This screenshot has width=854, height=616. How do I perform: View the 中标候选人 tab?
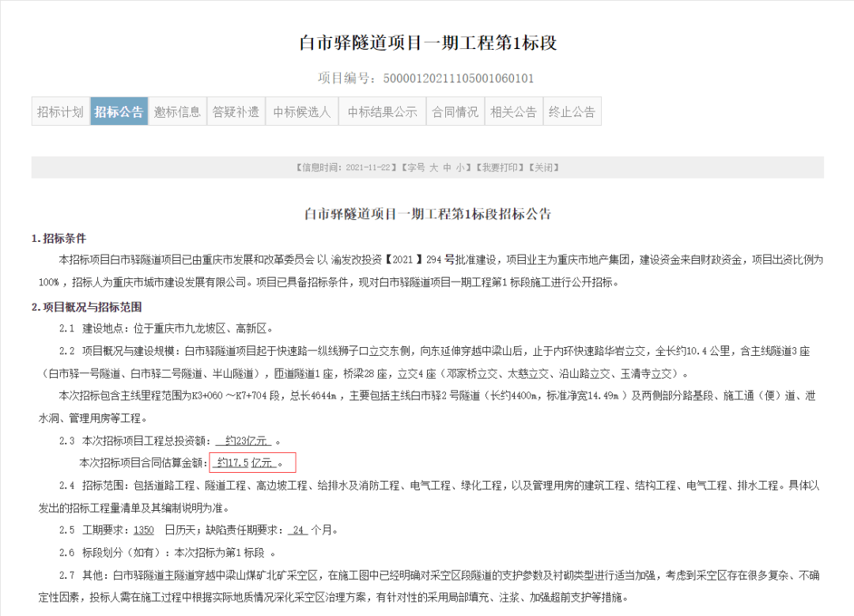pyautogui.click(x=301, y=111)
